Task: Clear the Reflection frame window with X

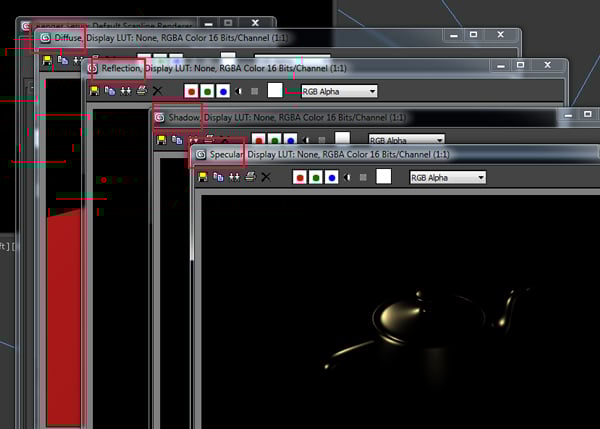Action: (157, 91)
